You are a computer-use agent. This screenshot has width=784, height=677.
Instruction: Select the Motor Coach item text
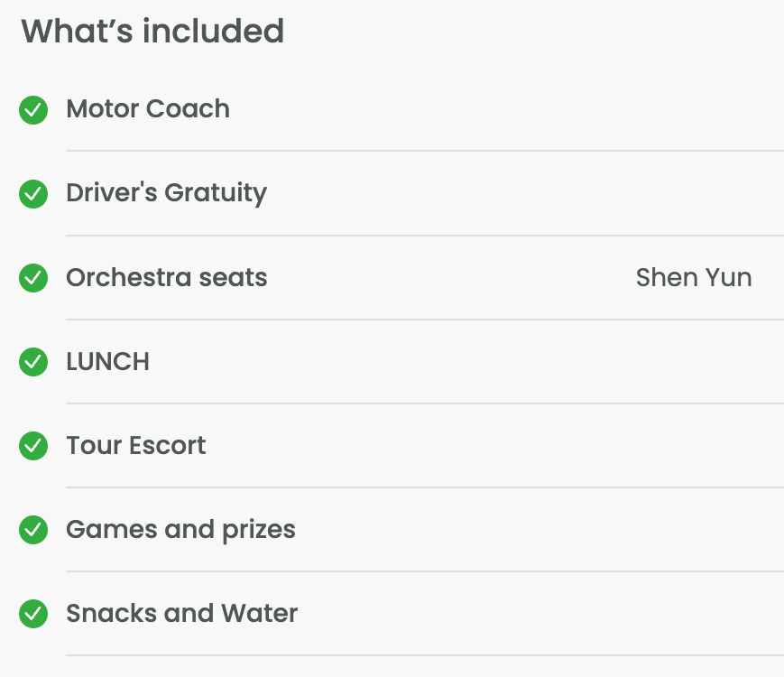[x=148, y=109]
